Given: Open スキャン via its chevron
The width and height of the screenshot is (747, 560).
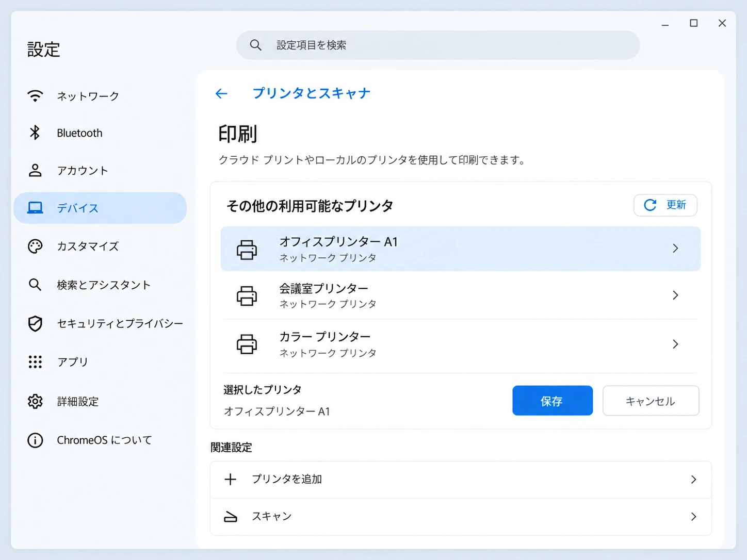Looking at the screenshot, I should [x=693, y=517].
